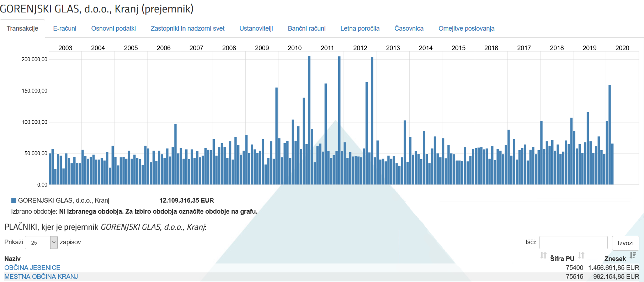Open the Ustanovitelji tab
The image size is (644, 282).
point(256,28)
